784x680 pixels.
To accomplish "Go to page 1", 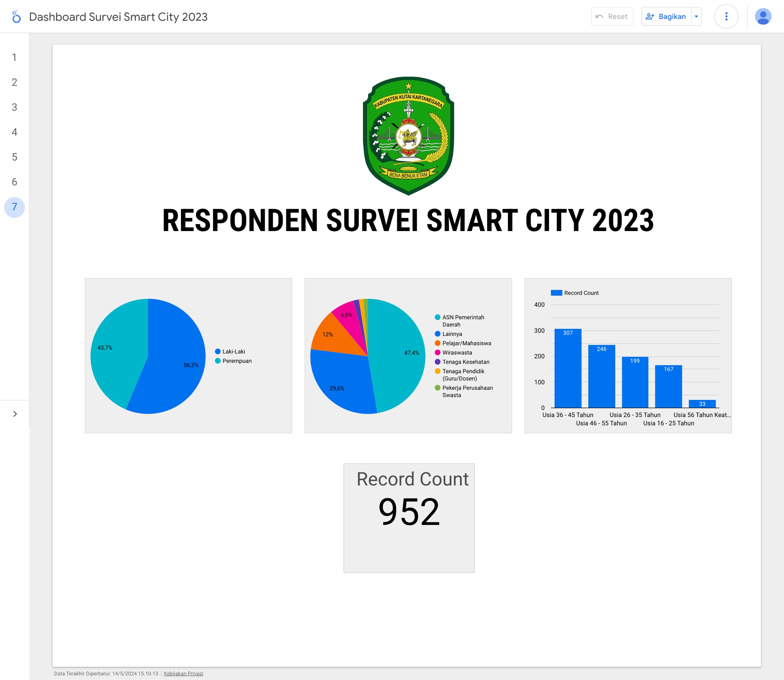I will [x=14, y=58].
